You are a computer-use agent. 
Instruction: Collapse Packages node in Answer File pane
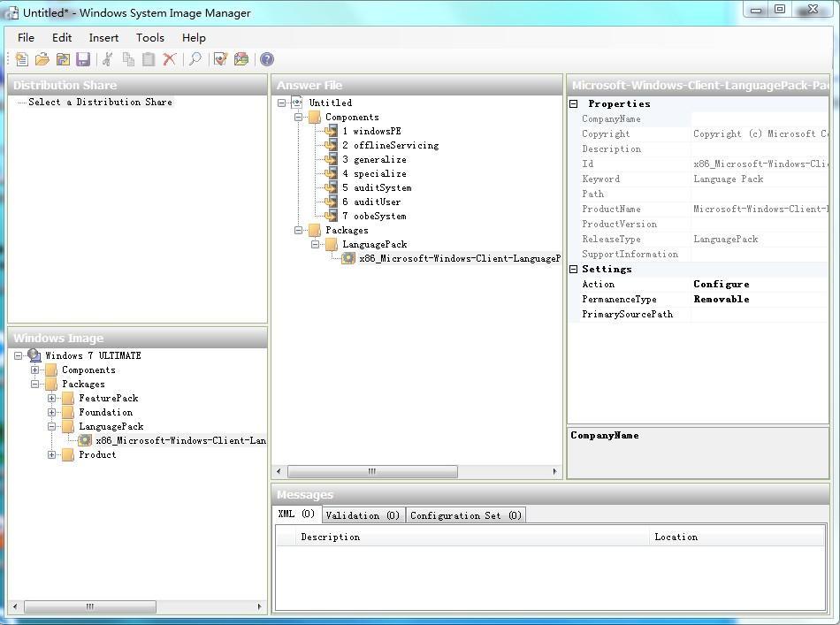[x=298, y=231]
